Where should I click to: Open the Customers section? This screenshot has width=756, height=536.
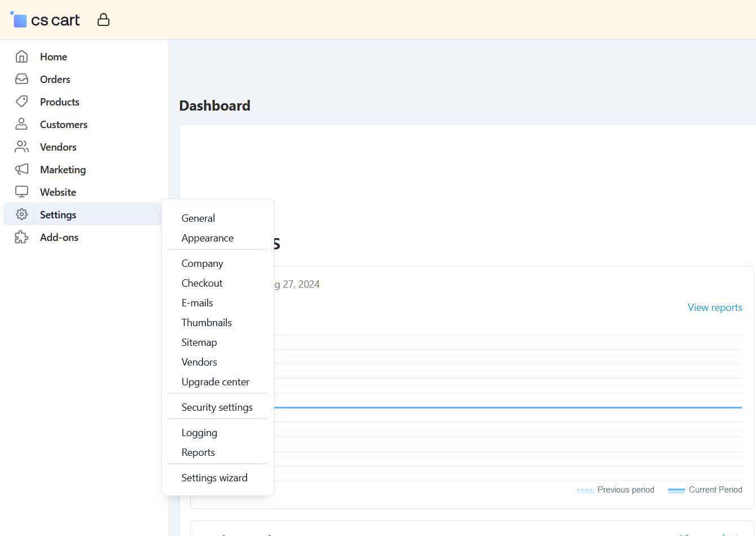64,124
